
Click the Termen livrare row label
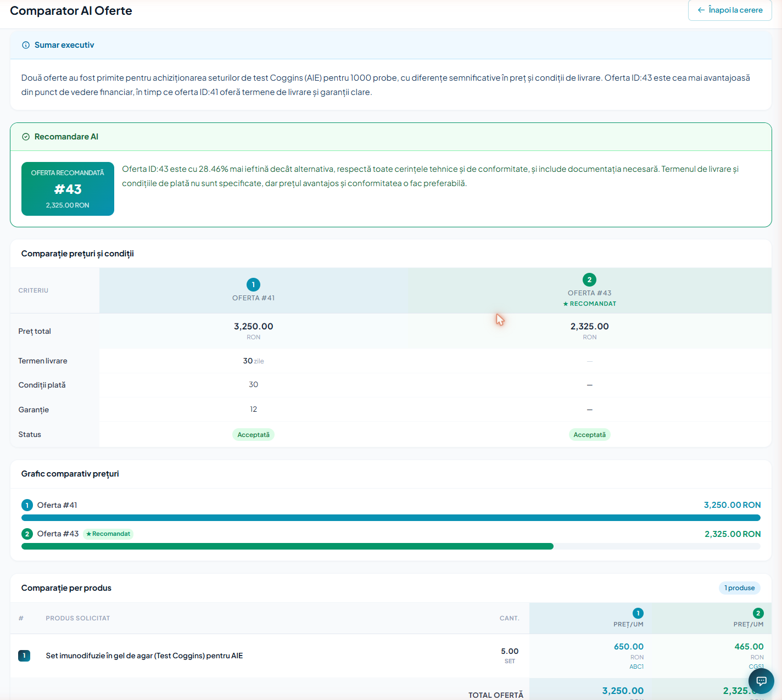point(43,361)
